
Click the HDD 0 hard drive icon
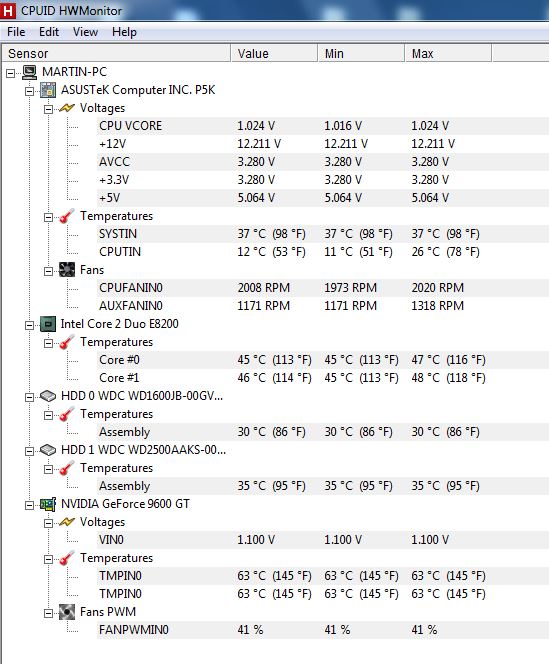[48, 396]
